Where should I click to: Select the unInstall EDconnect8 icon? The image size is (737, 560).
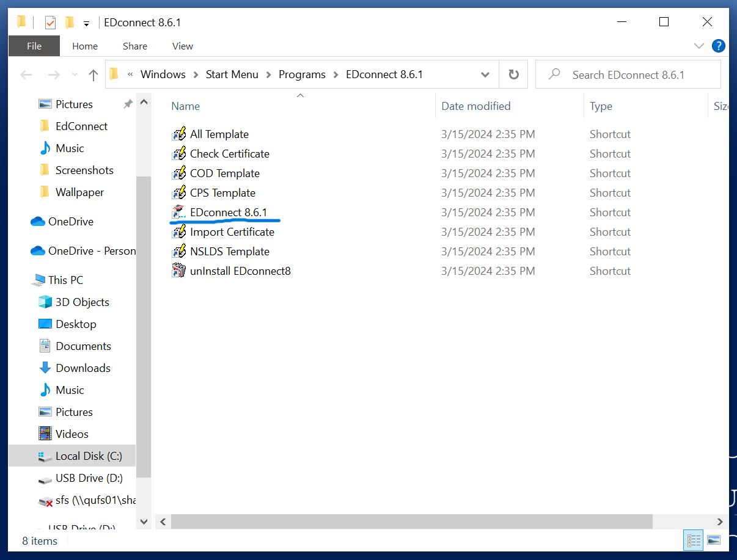[x=179, y=271]
